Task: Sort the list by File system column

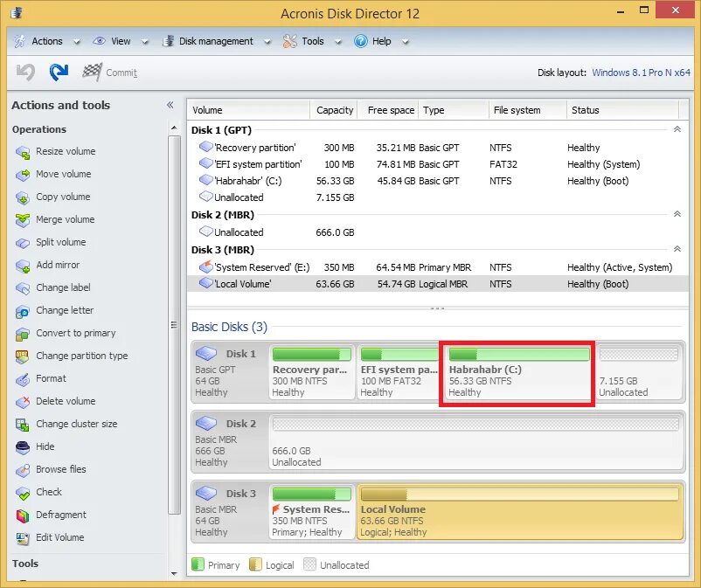Action: click(x=527, y=110)
